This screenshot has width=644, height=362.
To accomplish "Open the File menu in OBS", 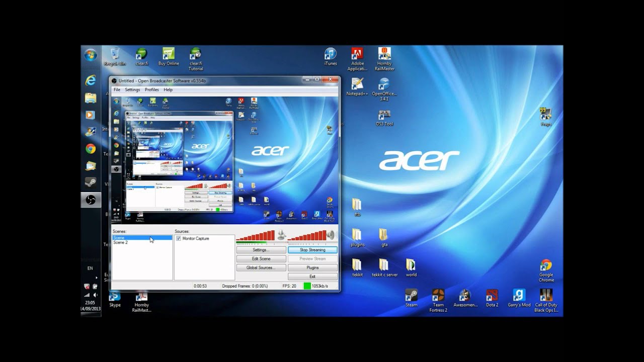I will coord(117,89).
